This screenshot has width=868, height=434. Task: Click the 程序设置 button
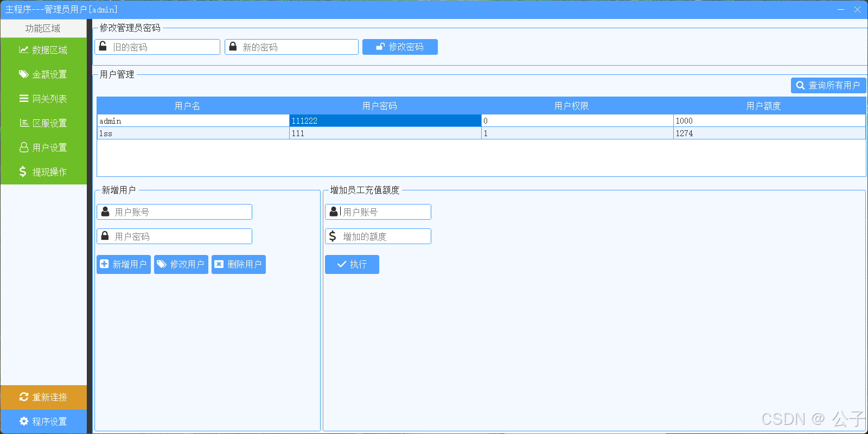43,422
